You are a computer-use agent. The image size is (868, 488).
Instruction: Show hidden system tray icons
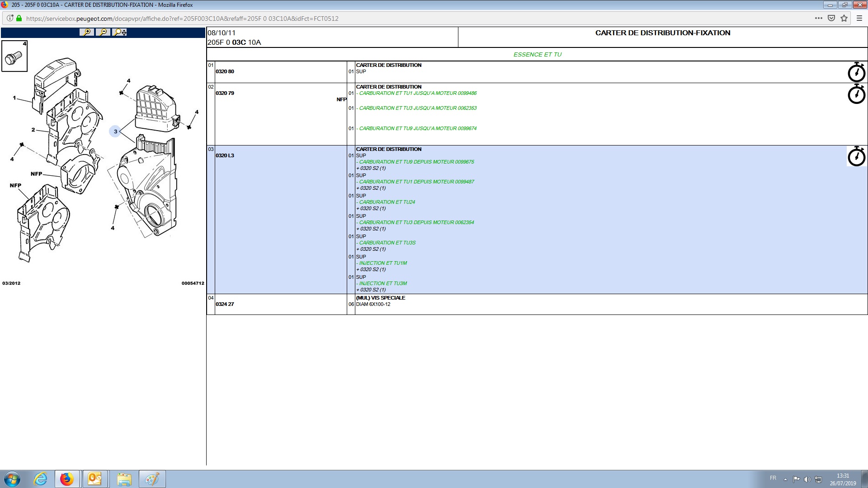[x=785, y=479]
